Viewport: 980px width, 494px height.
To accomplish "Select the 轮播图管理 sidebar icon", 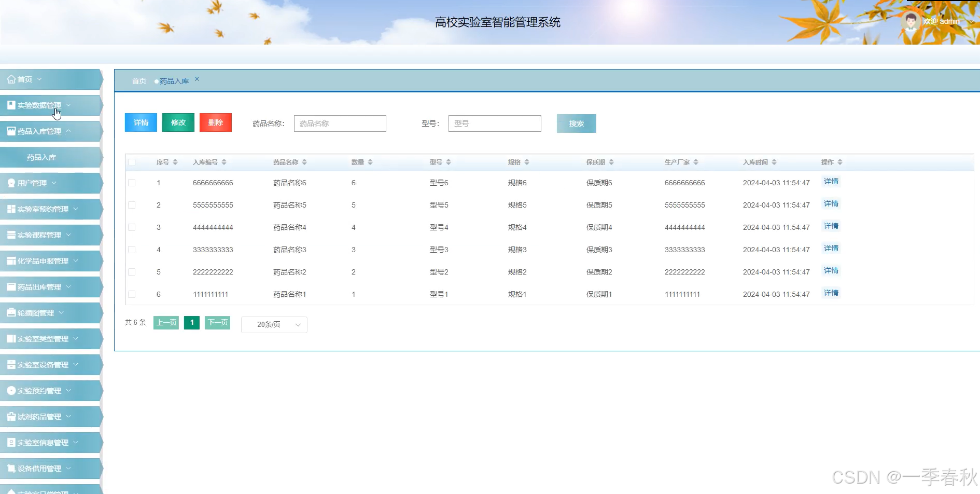I will 11,312.
